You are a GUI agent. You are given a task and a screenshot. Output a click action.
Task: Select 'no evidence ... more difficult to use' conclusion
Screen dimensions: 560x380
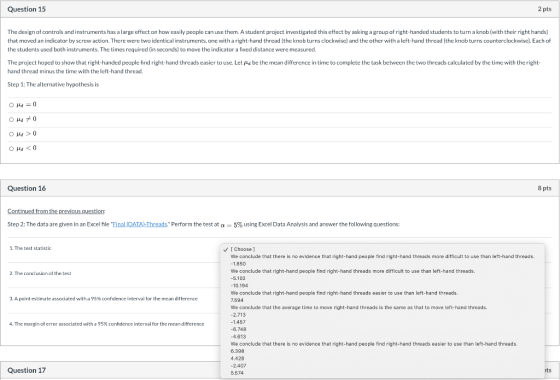(x=382, y=256)
